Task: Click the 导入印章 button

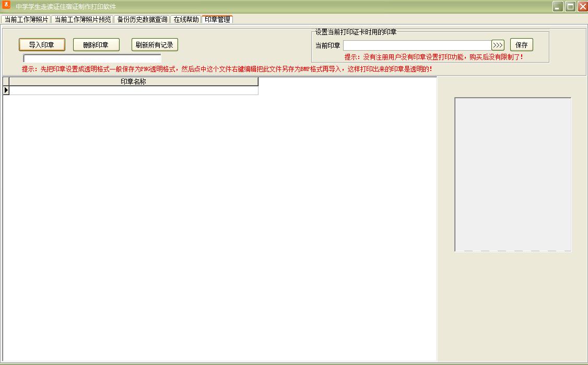Action: [x=42, y=44]
